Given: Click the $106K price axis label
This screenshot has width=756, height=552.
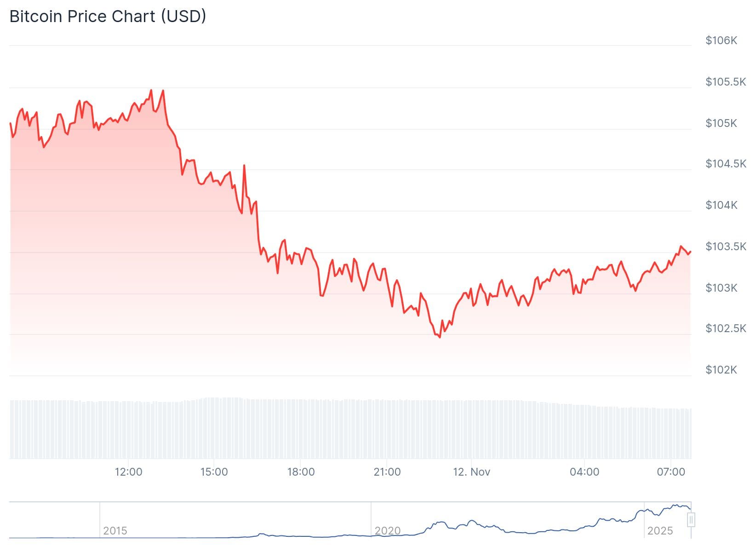Looking at the screenshot, I should pyautogui.click(x=721, y=40).
